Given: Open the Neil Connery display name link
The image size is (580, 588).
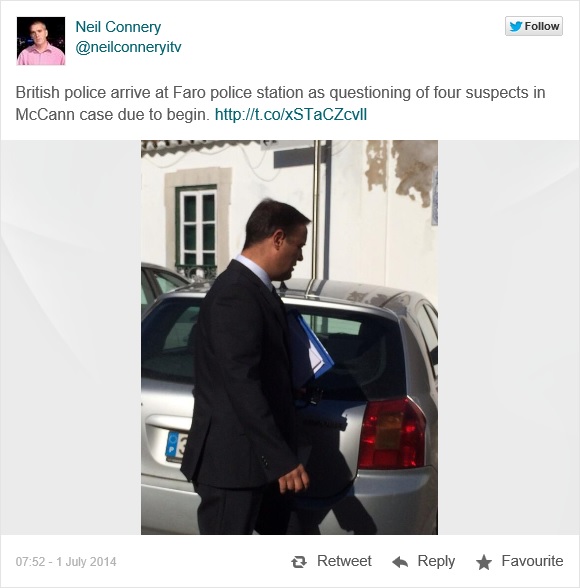Looking at the screenshot, I should 118,27.
